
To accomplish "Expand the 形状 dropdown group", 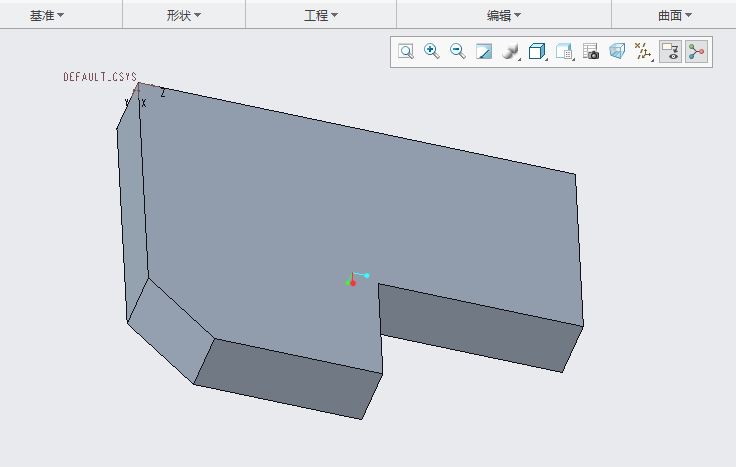I will pos(184,15).
